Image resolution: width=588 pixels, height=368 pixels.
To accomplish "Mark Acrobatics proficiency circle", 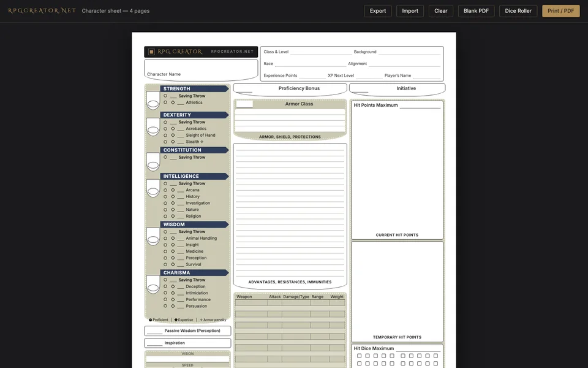I will 165,128.
